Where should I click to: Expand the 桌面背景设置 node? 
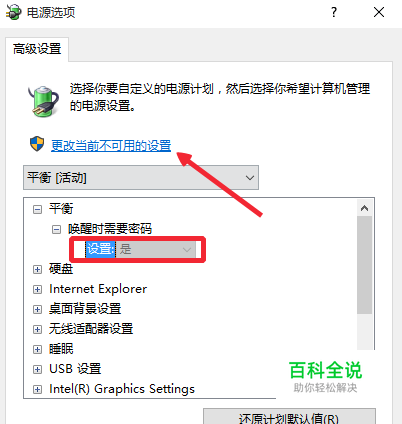click(37, 309)
